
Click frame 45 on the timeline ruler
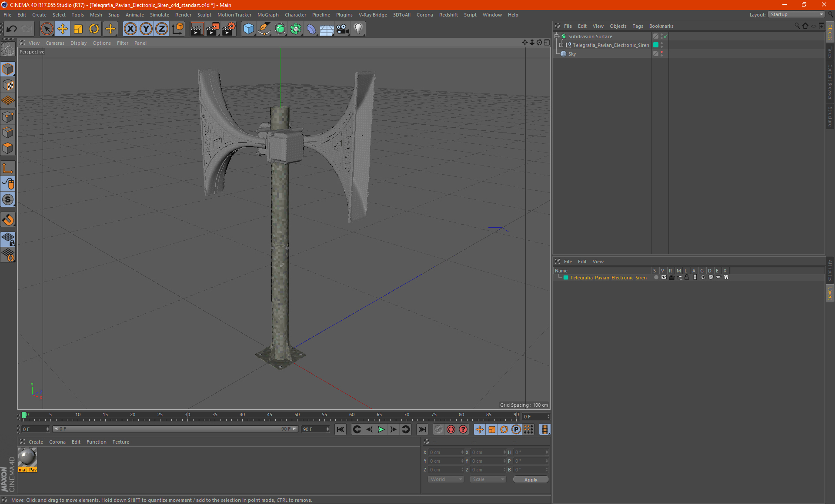point(270,415)
